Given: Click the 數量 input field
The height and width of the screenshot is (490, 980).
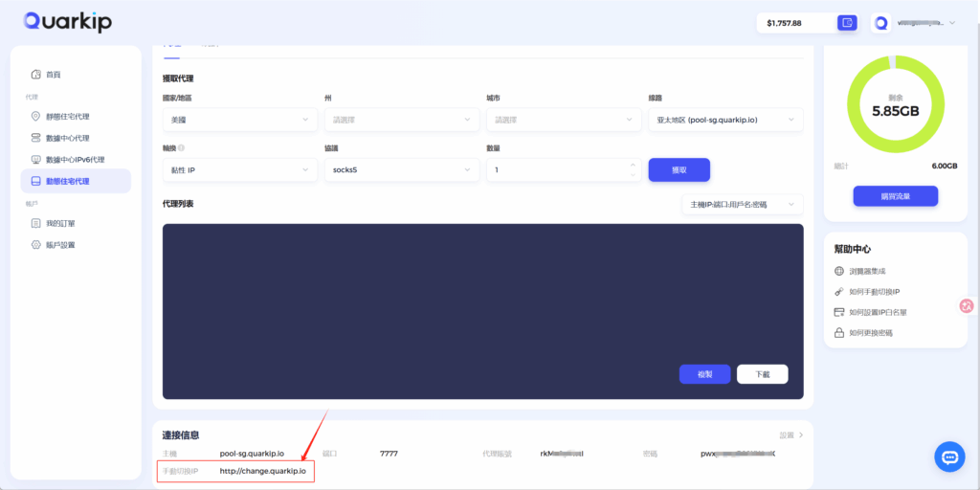Looking at the screenshot, I should 555,169.
